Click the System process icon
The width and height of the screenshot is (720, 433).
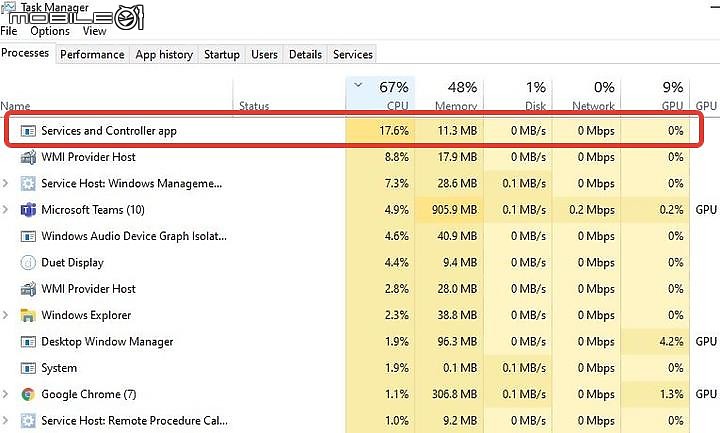point(28,368)
